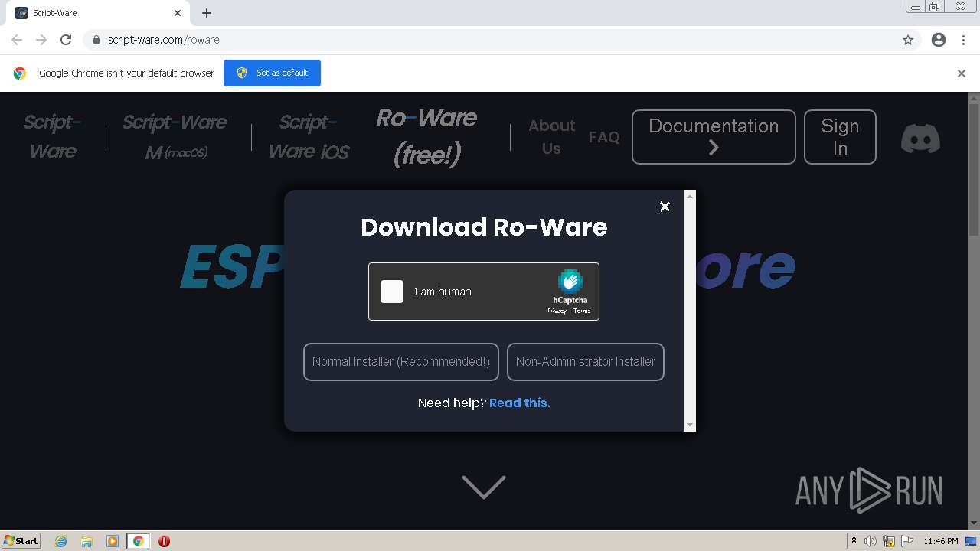Open the FAQ page

pos(604,137)
